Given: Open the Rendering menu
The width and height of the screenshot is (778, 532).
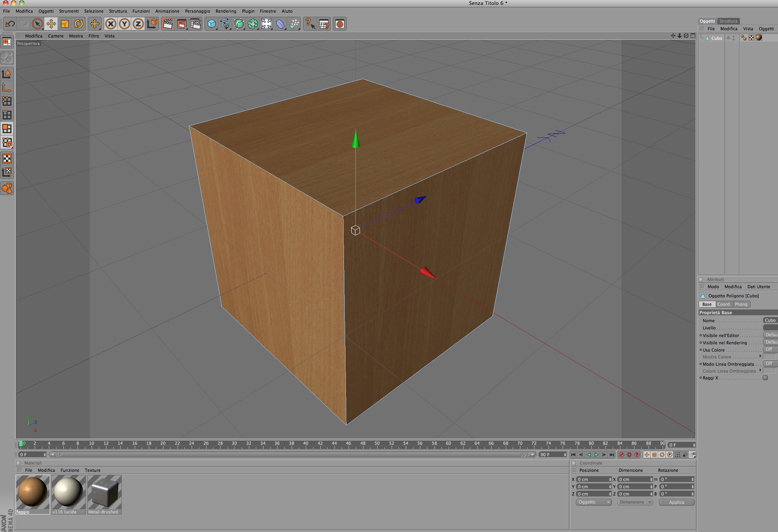Looking at the screenshot, I should coord(226,11).
